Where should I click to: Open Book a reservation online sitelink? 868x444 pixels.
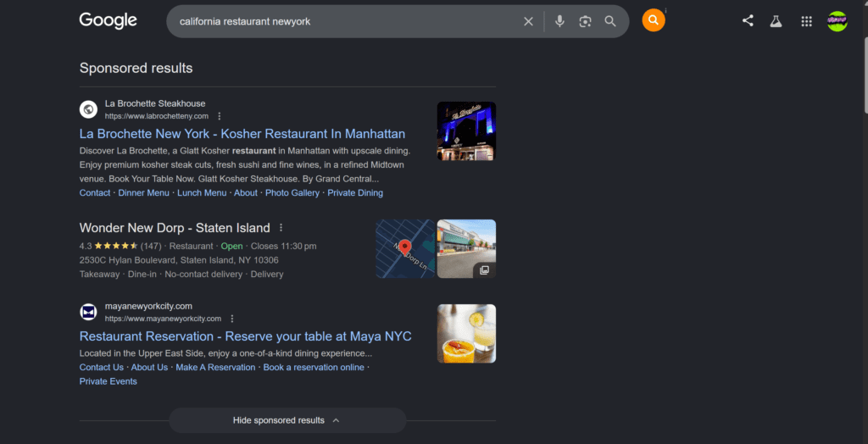314,367
